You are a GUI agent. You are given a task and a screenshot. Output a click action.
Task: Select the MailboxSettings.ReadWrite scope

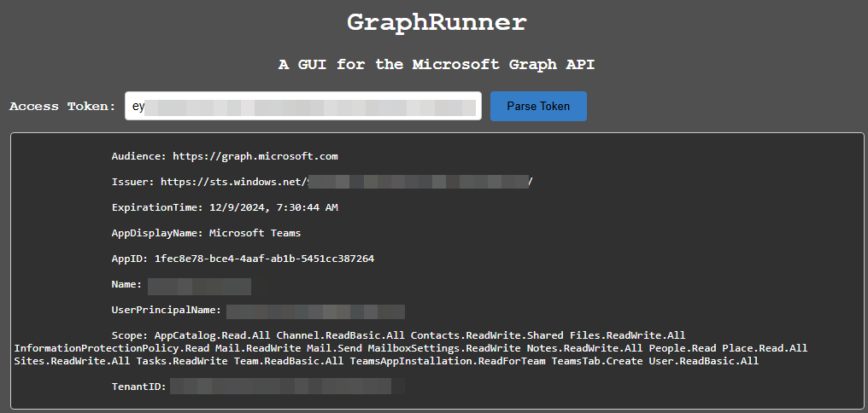point(444,348)
